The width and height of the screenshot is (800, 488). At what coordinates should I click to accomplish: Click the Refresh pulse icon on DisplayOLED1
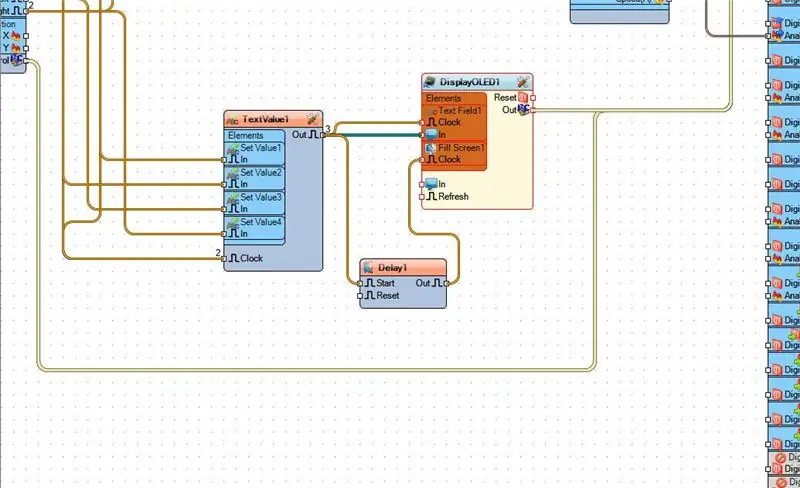click(x=432, y=196)
